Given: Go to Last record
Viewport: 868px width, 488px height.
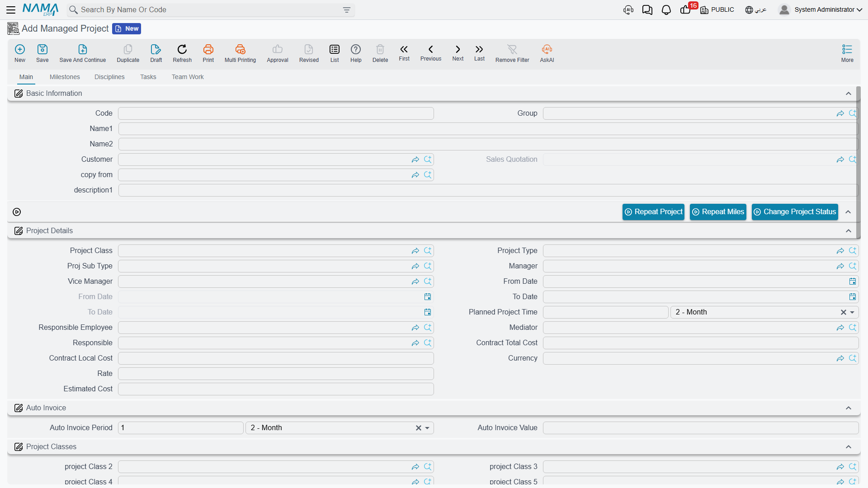Looking at the screenshot, I should click(x=479, y=53).
